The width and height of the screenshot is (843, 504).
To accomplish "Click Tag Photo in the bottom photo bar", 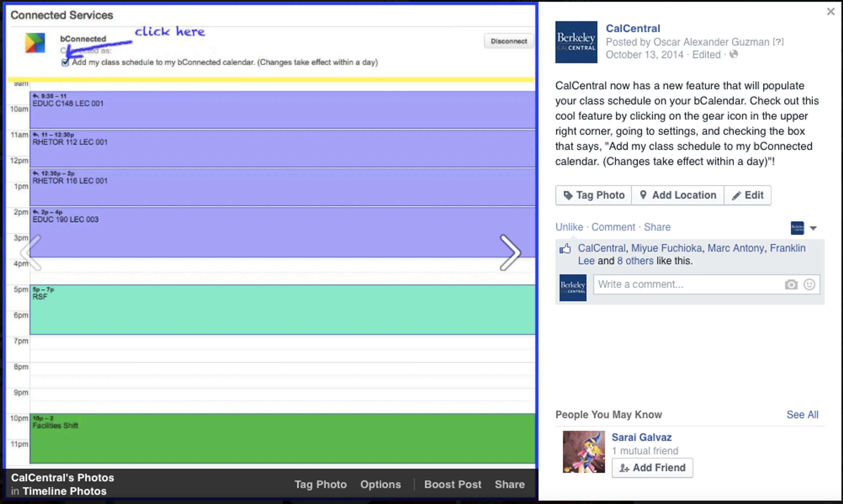I will point(320,485).
